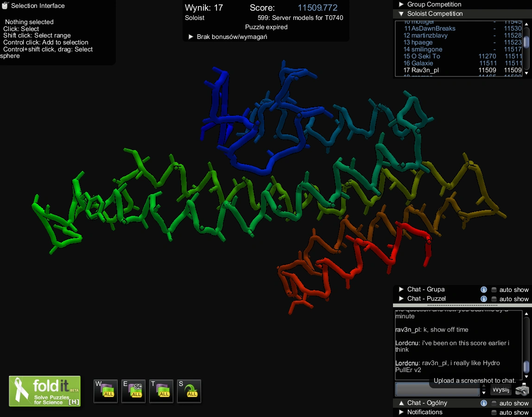Click the info icon beside Chat - Ogólny

click(x=483, y=403)
